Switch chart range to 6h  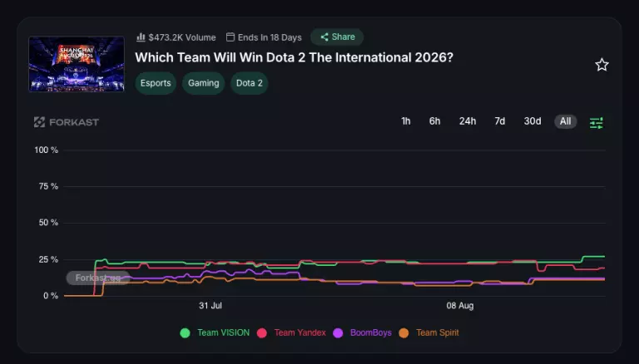click(434, 121)
